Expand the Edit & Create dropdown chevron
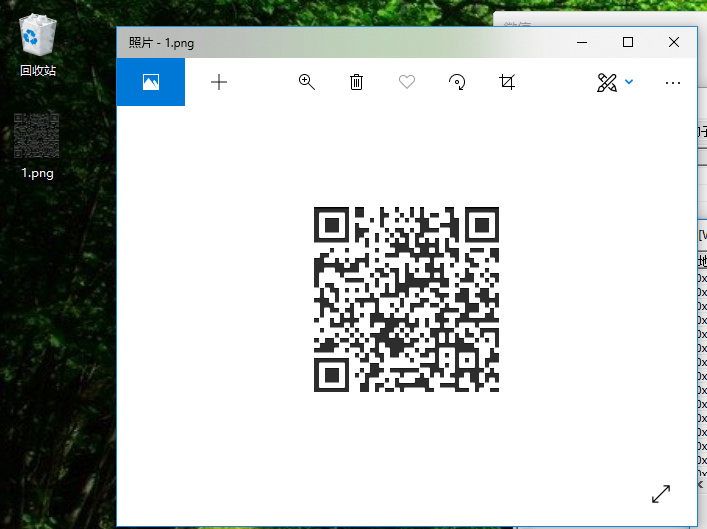Image resolution: width=707 pixels, height=529 pixels. tap(629, 82)
